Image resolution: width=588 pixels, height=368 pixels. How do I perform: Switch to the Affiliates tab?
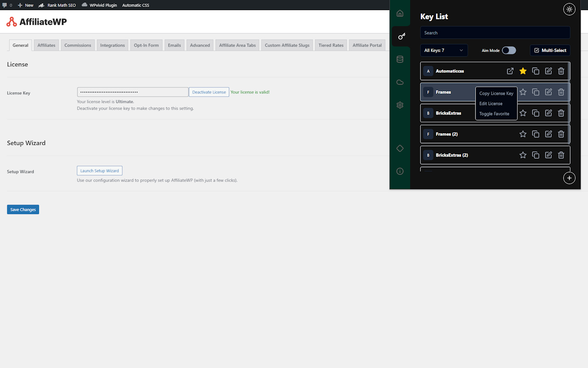pyautogui.click(x=46, y=45)
